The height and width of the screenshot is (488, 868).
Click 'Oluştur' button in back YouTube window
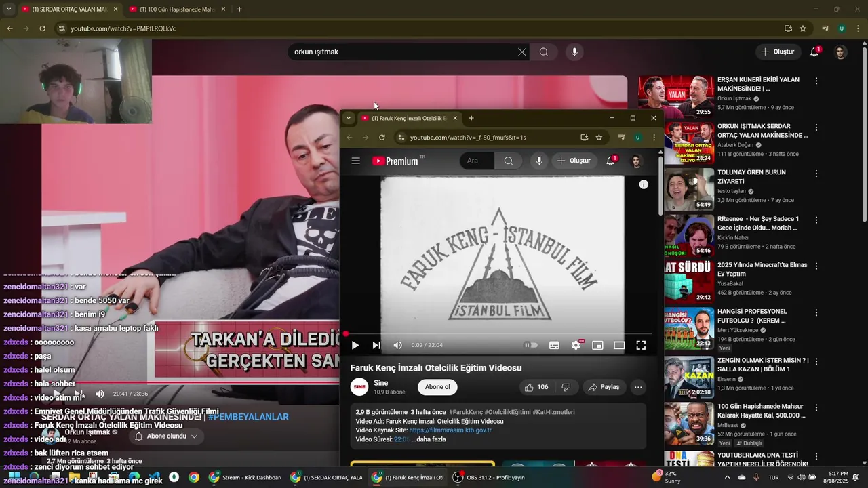pyautogui.click(x=777, y=52)
